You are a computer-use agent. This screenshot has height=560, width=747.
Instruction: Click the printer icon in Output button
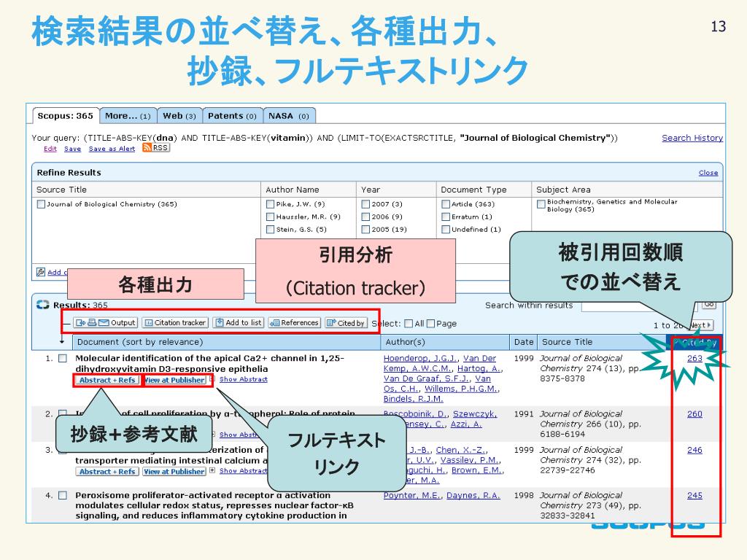[91, 323]
